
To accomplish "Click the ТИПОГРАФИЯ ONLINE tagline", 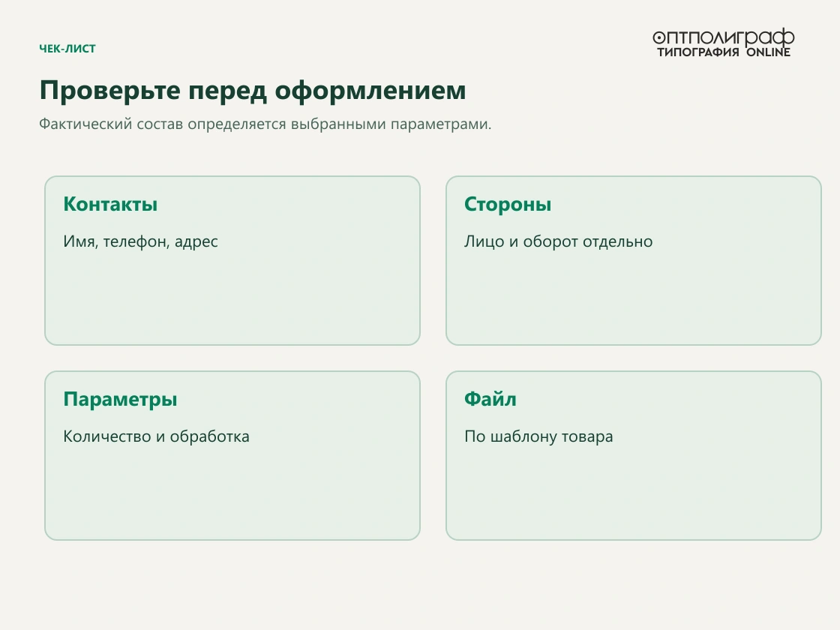I will click(x=724, y=52).
